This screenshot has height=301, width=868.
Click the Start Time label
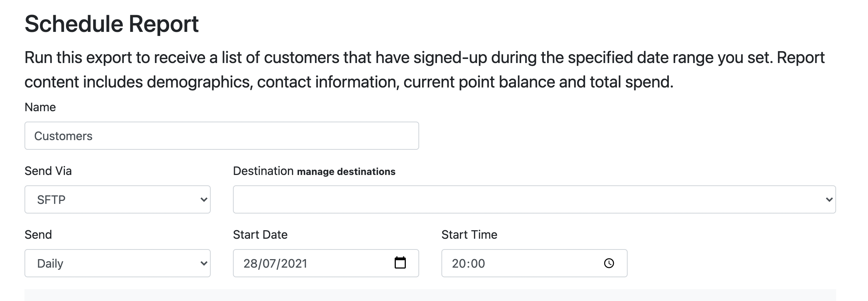point(469,235)
